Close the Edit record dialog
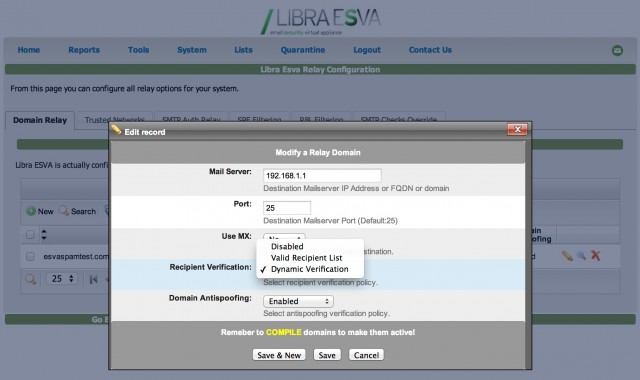640x380 pixels. click(x=517, y=129)
